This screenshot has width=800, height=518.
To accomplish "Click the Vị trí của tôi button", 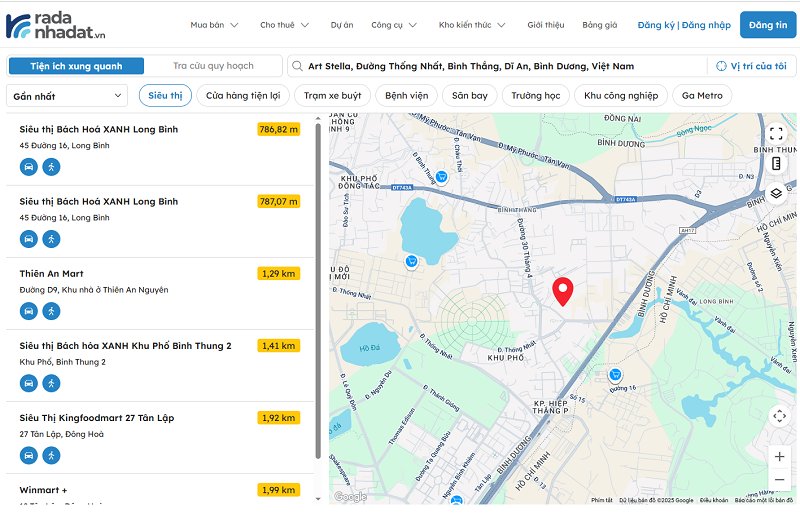I will pos(751,66).
